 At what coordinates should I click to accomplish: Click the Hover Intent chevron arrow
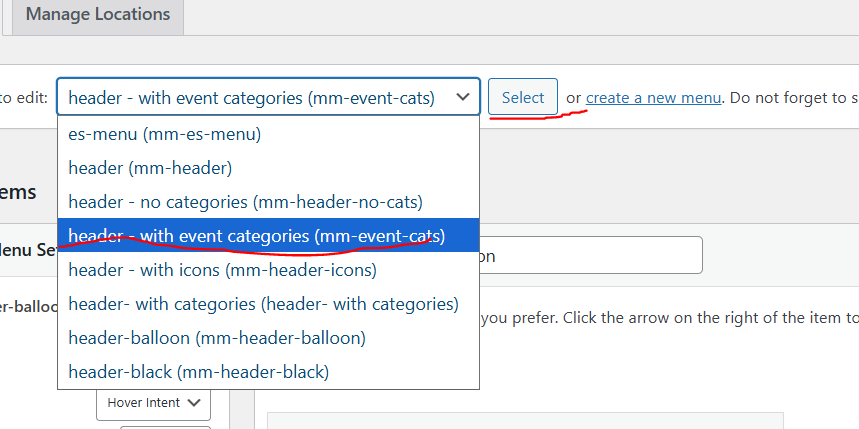[193, 403]
